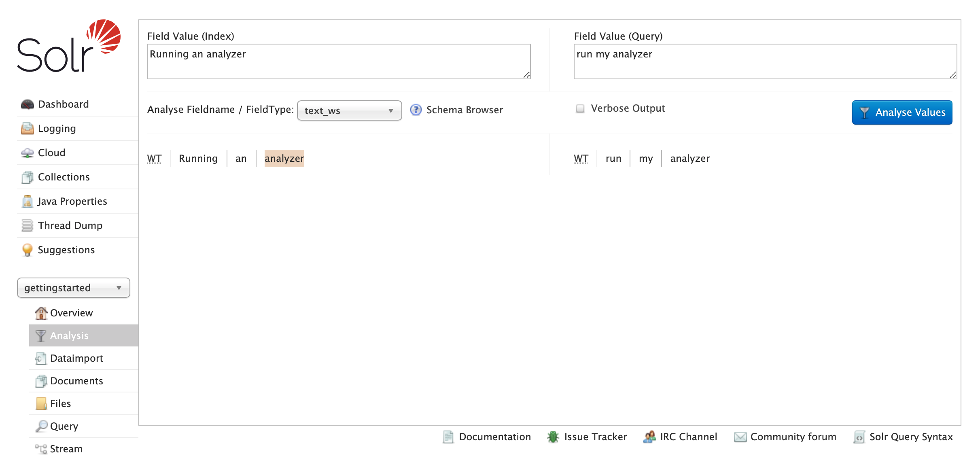Open the Documents menu entry
Screen dimensions: 980x458
pyautogui.click(x=76, y=381)
